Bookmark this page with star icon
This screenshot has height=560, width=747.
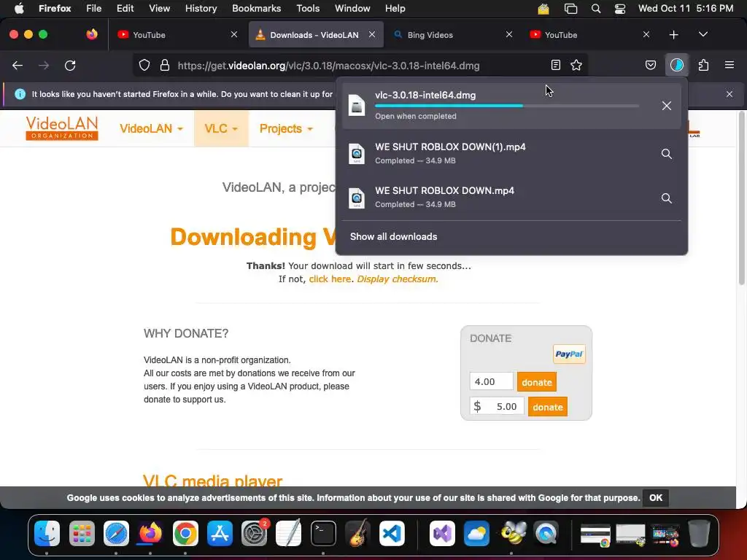(576, 65)
